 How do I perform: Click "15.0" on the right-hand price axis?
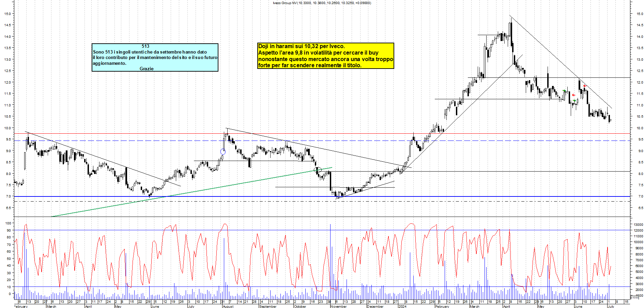tap(640, 14)
